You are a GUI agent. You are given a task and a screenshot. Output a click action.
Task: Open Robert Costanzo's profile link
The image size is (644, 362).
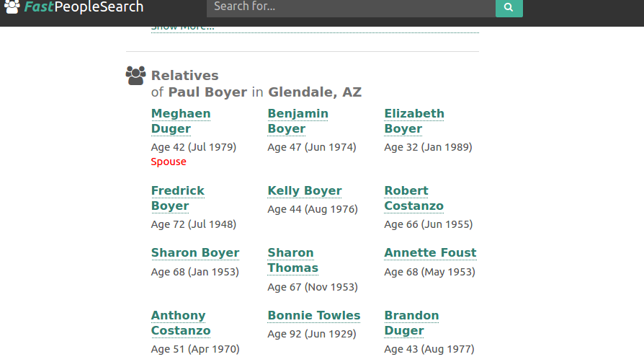click(414, 198)
